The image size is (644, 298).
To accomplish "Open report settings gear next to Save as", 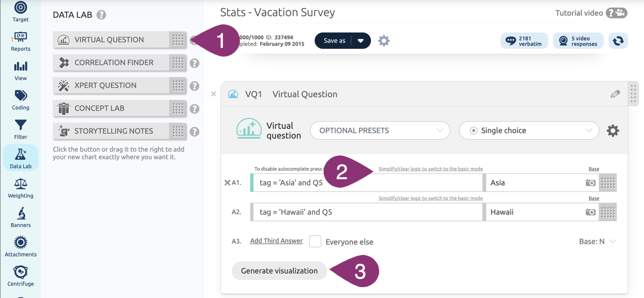I will 384,41.
